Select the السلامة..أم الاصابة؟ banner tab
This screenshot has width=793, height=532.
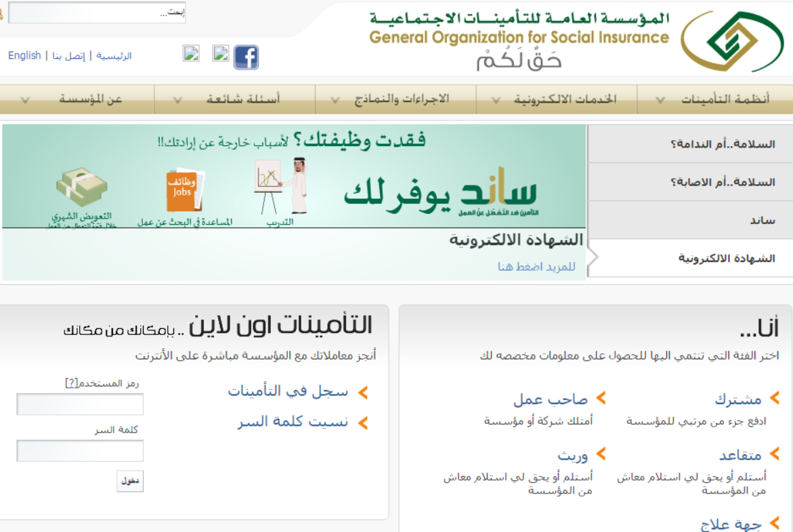click(690, 182)
